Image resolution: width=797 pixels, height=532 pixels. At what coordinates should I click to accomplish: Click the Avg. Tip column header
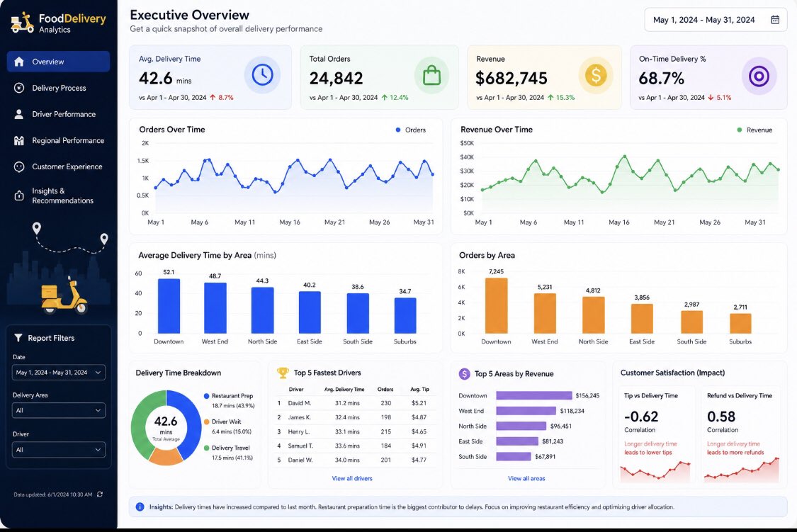click(419, 389)
